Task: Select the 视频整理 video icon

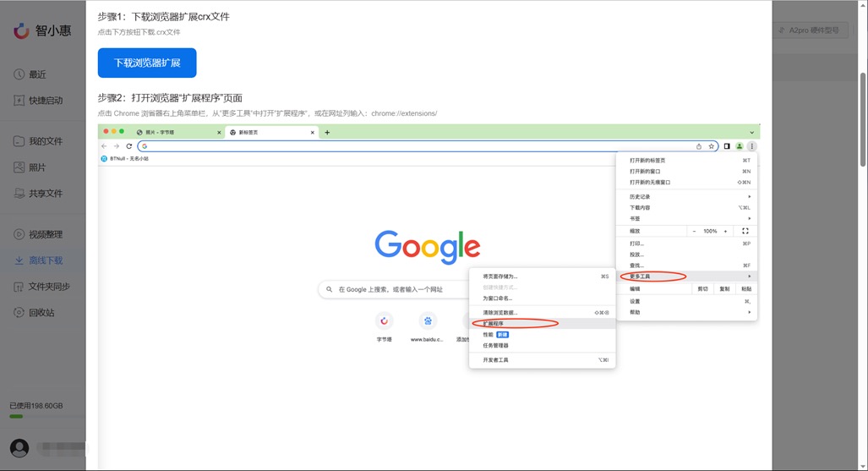Action: tap(19, 234)
